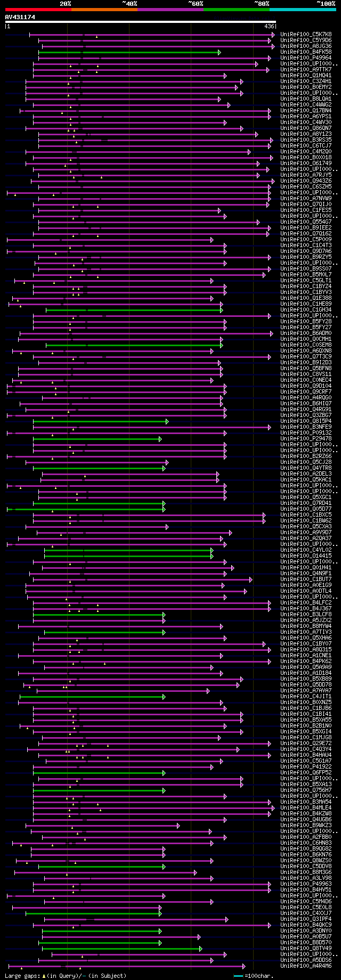Click label UniRef100_B8LQA1
This screenshot has height=980, width=341.
(x=306, y=99)
